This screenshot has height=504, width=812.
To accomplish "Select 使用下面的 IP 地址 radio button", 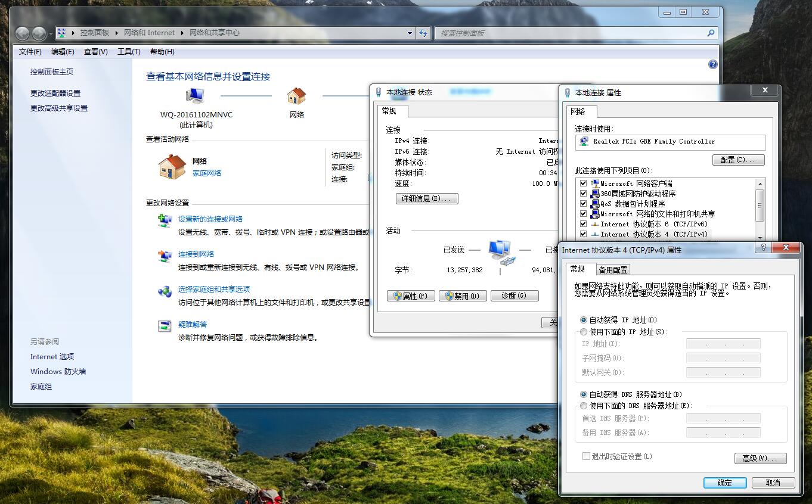I will 584,332.
